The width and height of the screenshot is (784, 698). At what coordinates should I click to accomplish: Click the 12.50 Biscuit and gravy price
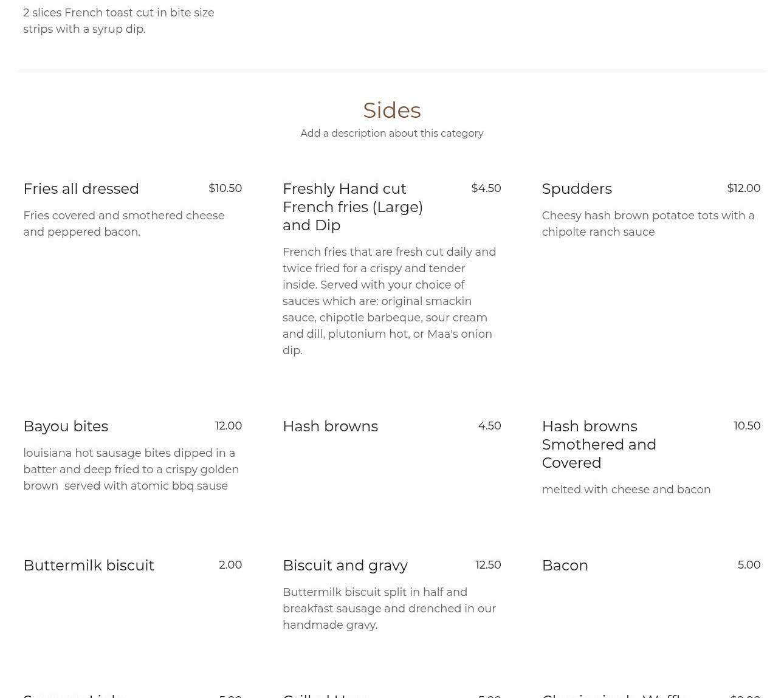tap(488, 565)
